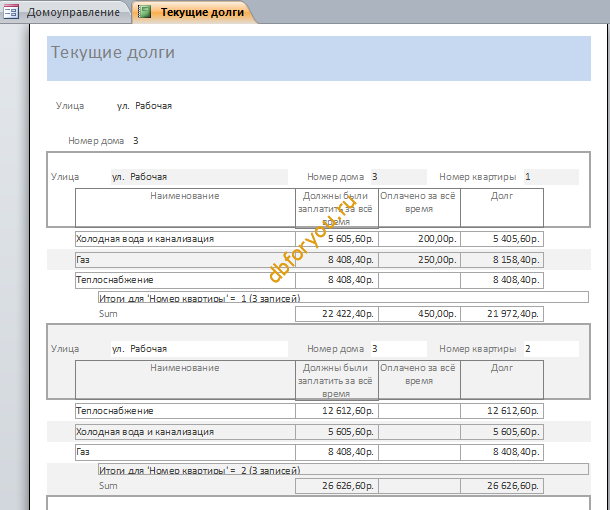Image resolution: width=610 pixels, height=510 pixels.
Task: Click Номер дома field for apartment 1
Action: [399, 177]
